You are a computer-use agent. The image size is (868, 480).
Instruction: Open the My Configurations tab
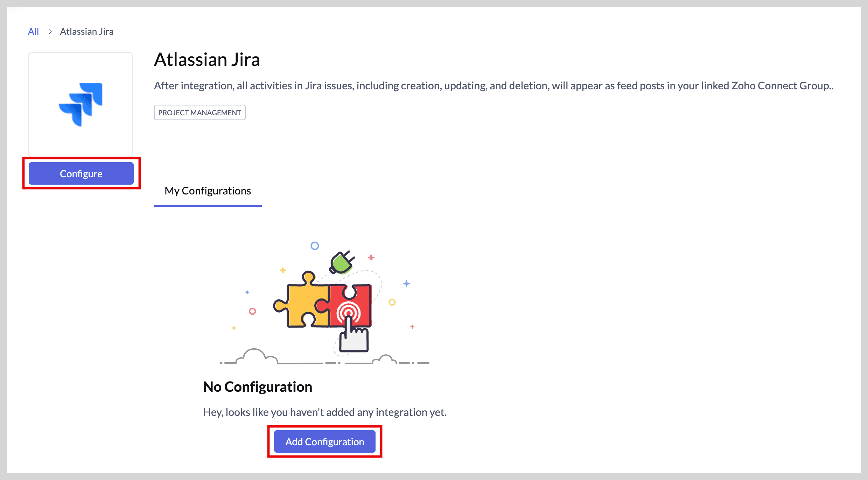tap(208, 191)
